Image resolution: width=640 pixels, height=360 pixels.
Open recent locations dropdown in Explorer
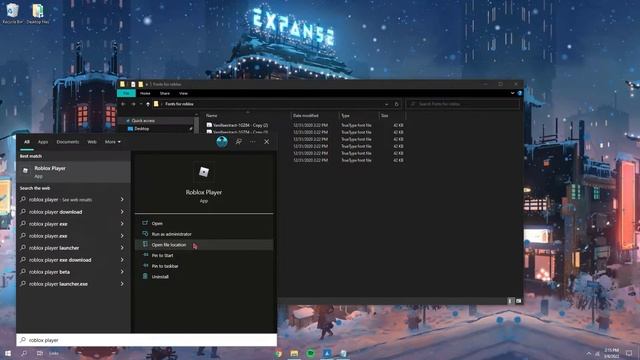pos(141,104)
